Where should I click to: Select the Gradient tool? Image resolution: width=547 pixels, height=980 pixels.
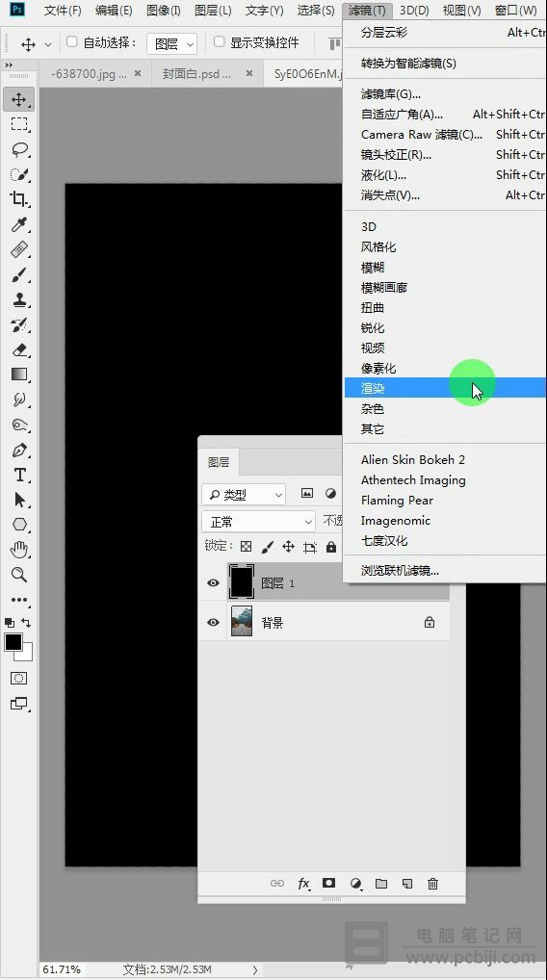(x=18, y=374)
